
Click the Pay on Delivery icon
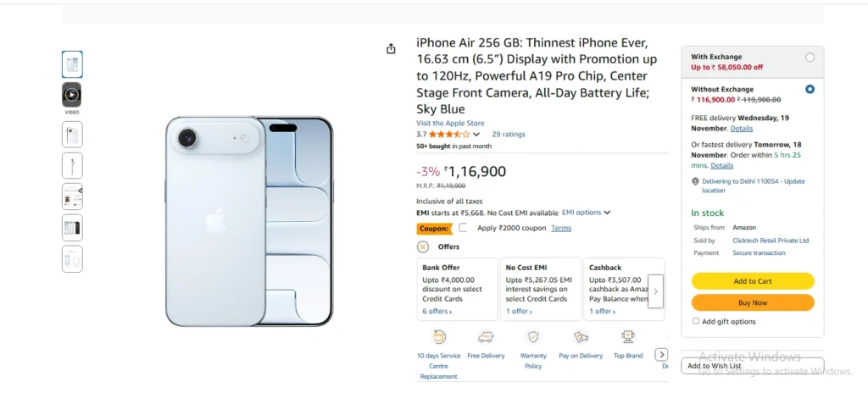(x=581, y=337)
